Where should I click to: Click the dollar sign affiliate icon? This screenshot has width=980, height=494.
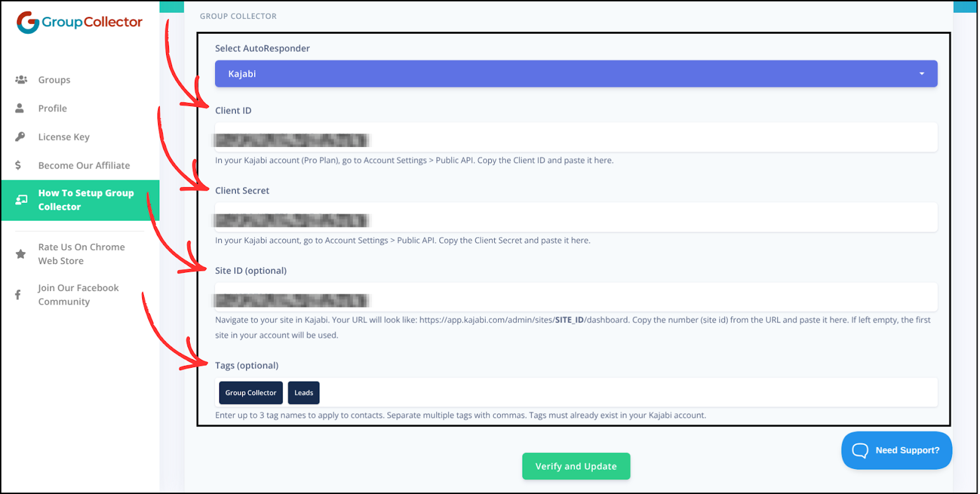click(18, 165)
